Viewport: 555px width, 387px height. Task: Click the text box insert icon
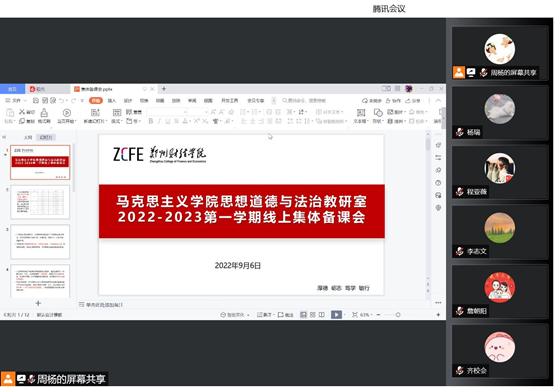pyautogui.click(x=361, y=113)
